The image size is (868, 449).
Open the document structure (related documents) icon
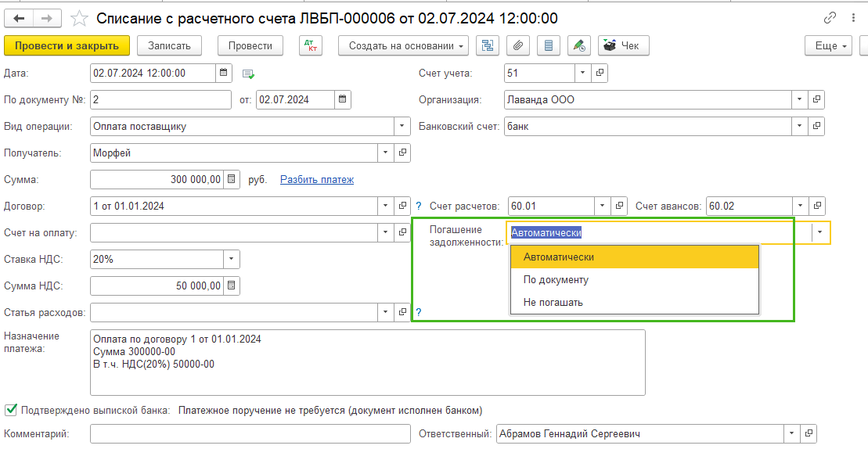pyautogui.click(x=488, y=46)
